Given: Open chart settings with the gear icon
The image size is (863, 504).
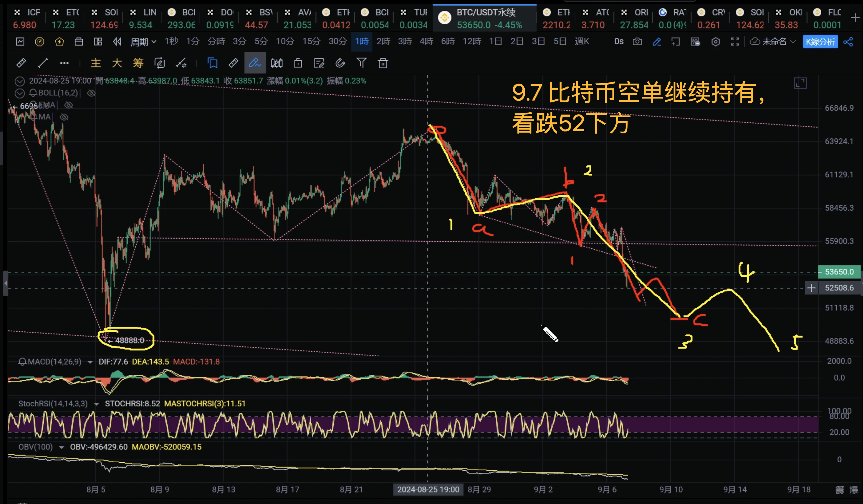Looking at the screenshot, I should tap(716, 41).
